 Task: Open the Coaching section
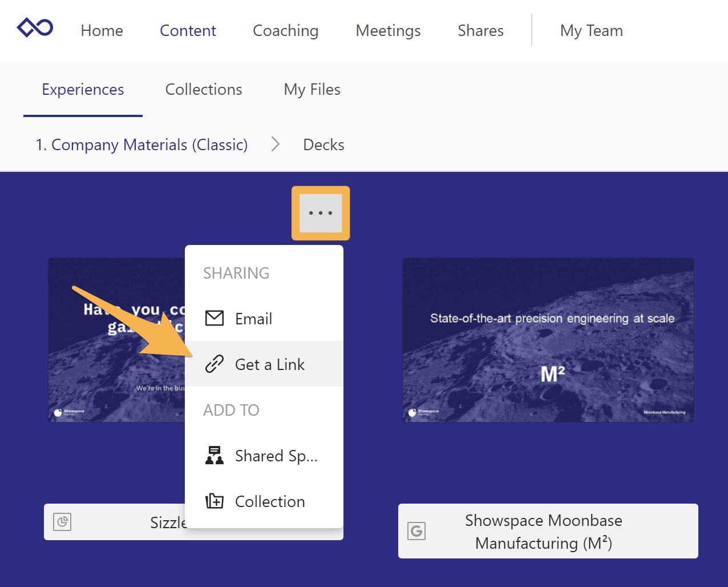pyautogui.click(x=285, y=31)
